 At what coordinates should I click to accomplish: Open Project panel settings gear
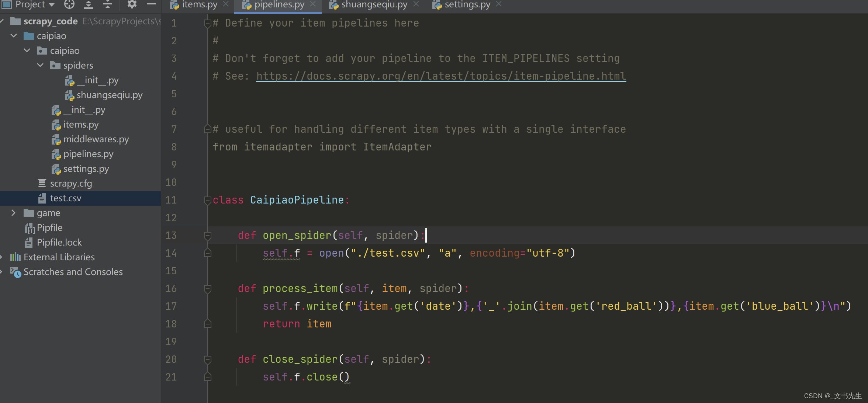(132, 4)
